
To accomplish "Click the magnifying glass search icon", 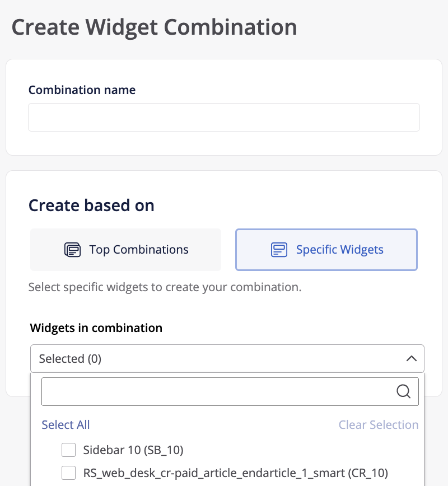I will [404, 391].
